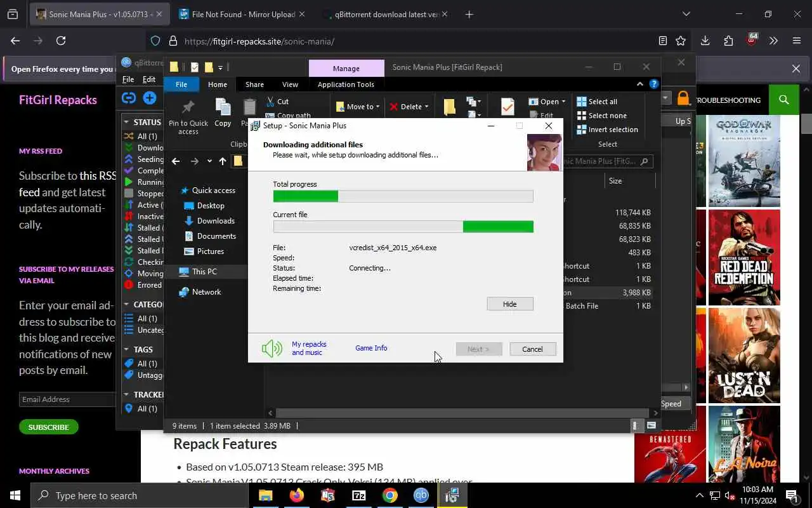Click the Copy icon in Explorer ribbon
812x508 pixels.
[223, 108]
